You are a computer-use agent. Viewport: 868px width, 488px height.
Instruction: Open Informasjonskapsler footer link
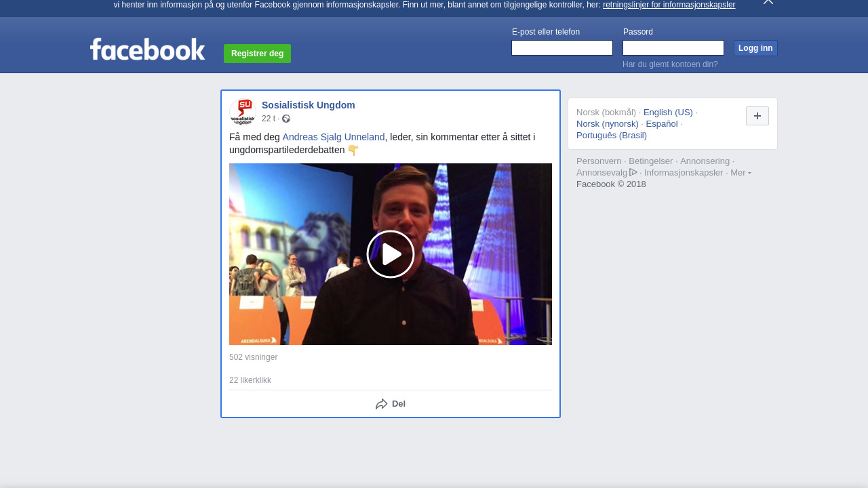(684, 173)
